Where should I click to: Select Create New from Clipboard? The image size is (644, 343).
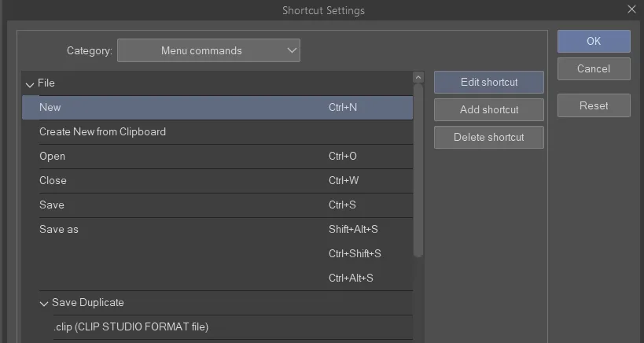click(216, 131)
